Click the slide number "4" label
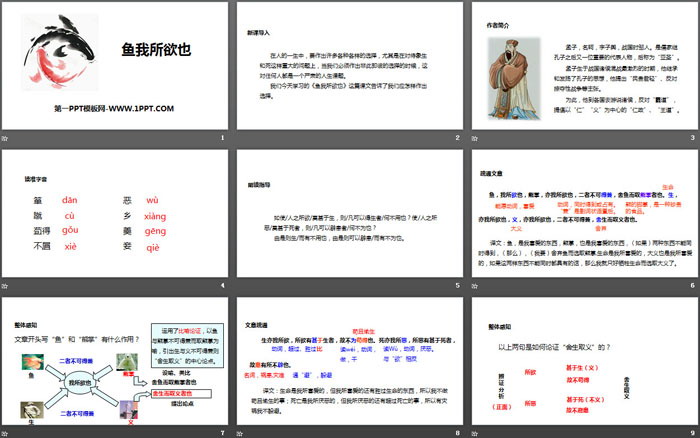The image size is (700, 438). (x=223, y=285)
